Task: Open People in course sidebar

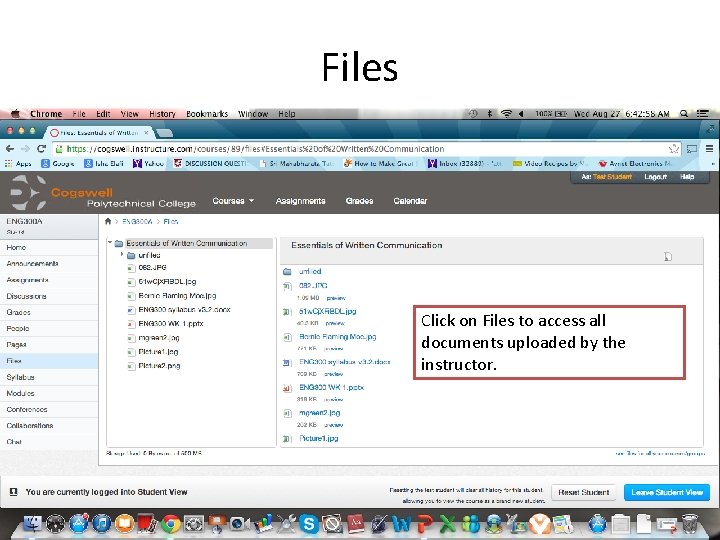Action: (49, 328)
